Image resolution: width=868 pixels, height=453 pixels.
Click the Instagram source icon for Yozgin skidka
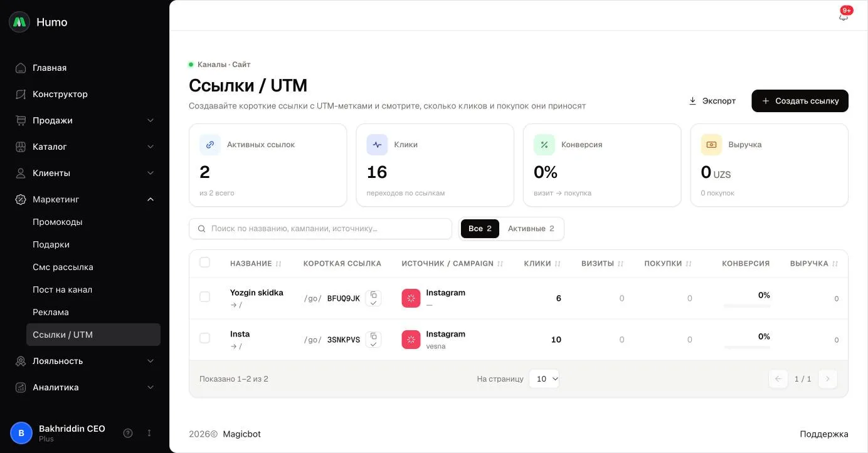(411, 298)
